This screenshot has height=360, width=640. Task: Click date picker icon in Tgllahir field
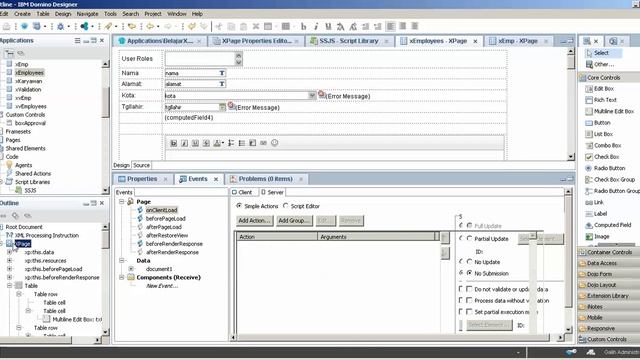click(222, 107)
